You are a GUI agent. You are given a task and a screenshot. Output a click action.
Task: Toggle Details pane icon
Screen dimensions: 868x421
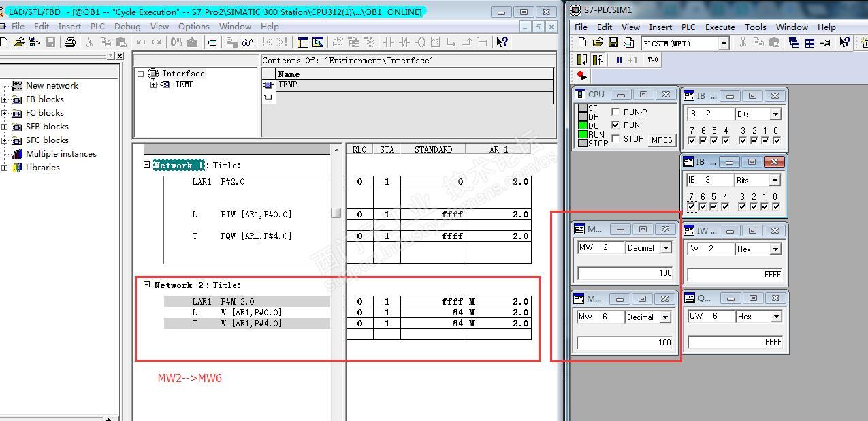tap(318, 42)
